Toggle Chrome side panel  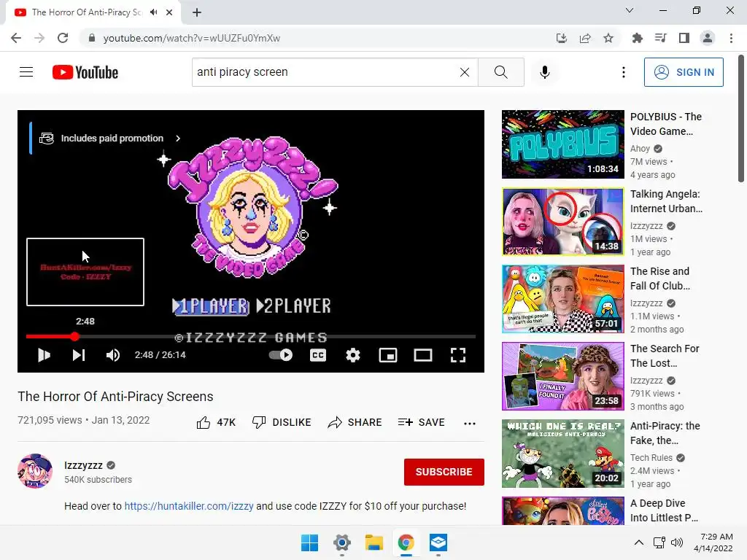coord(684,38)
